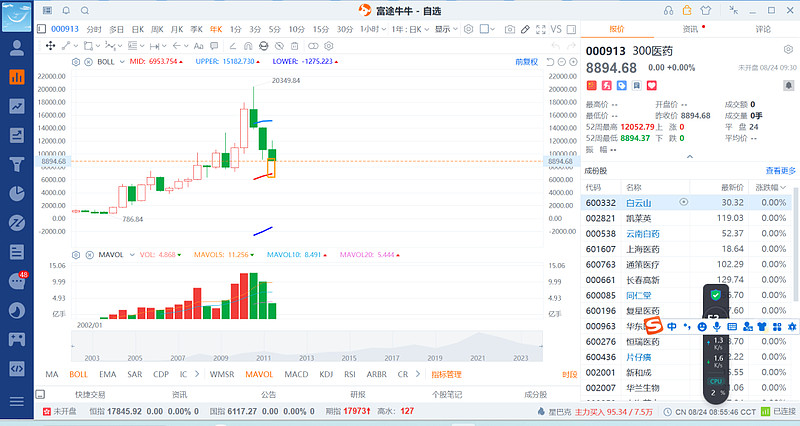This screenshot has height=426, width=800.
Task: Select the Aa text annotation tool
Action: (x=198, y=46)
